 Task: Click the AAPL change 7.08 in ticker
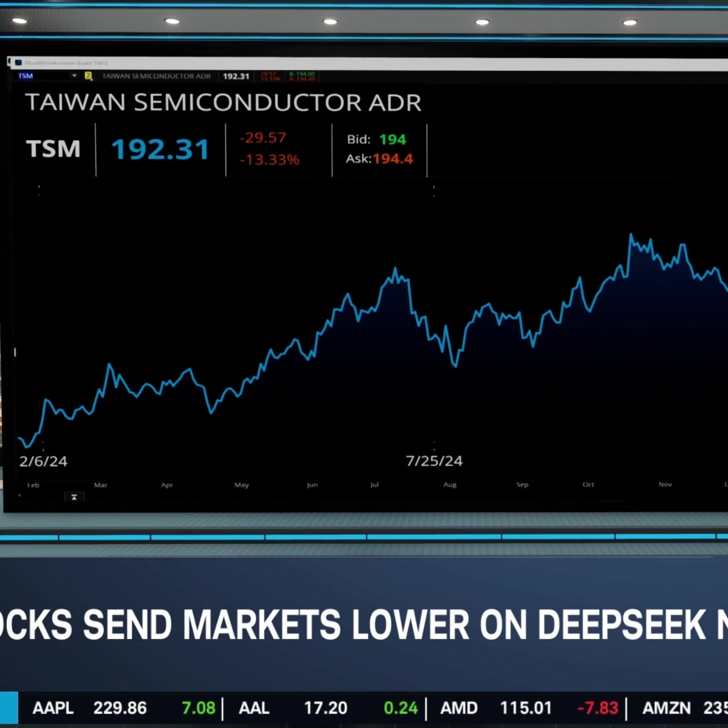pos(199,708)
